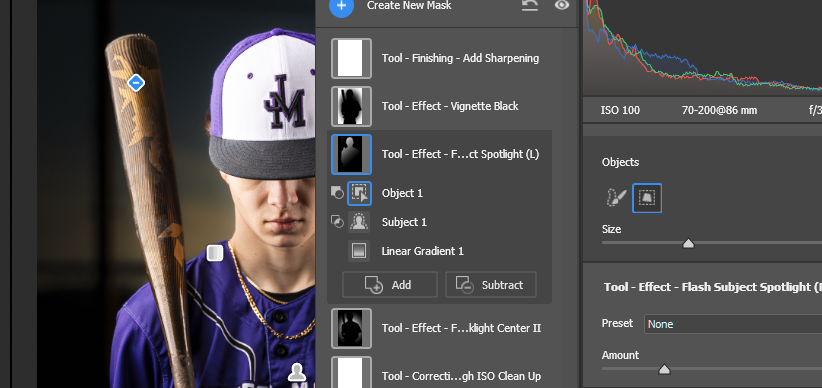Viewport: 822px width, 388px height.
Task: Click the ISO 100 readout
Action: (x=620, y=111)
